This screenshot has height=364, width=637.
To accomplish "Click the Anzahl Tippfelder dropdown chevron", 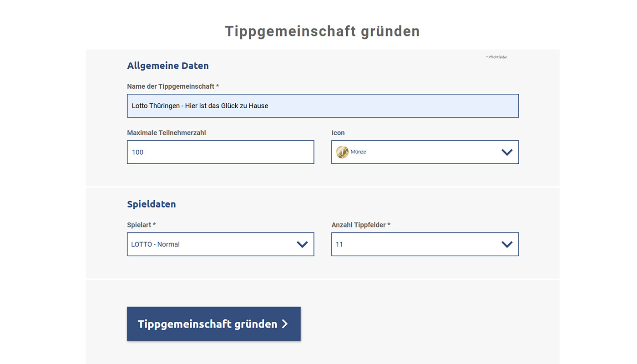I will point(507,244).
